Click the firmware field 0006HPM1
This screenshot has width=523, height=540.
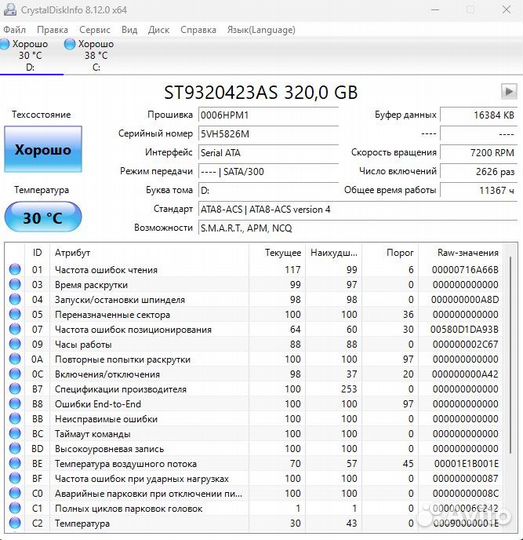269,115
